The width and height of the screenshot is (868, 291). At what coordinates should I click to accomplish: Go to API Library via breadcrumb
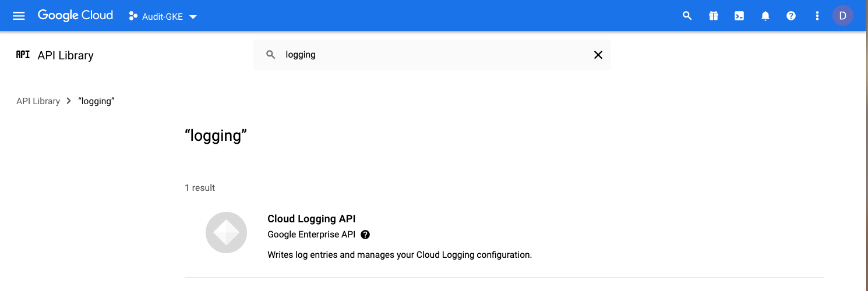pos(38,101)
